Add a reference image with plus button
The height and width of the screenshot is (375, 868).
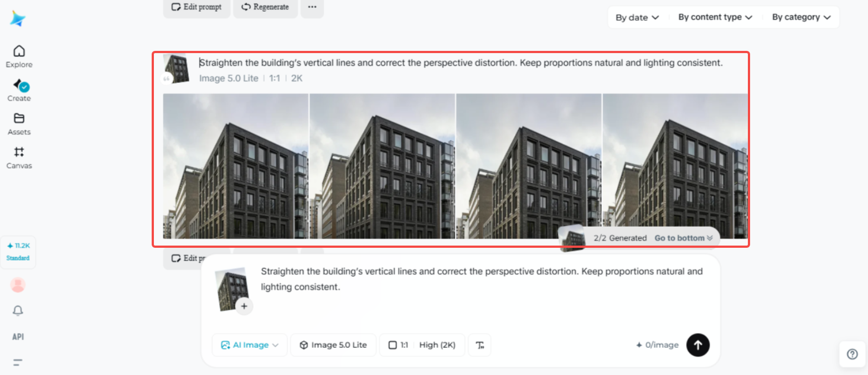pos(244,306)
